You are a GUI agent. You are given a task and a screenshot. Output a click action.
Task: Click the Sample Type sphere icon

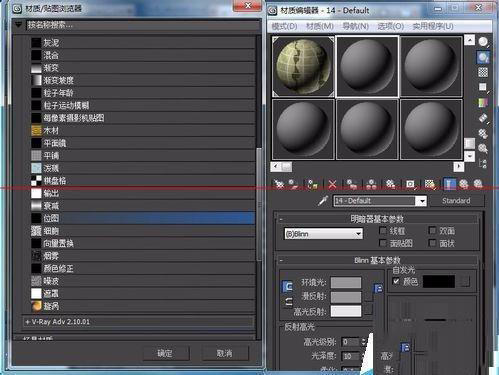point(483,42)
